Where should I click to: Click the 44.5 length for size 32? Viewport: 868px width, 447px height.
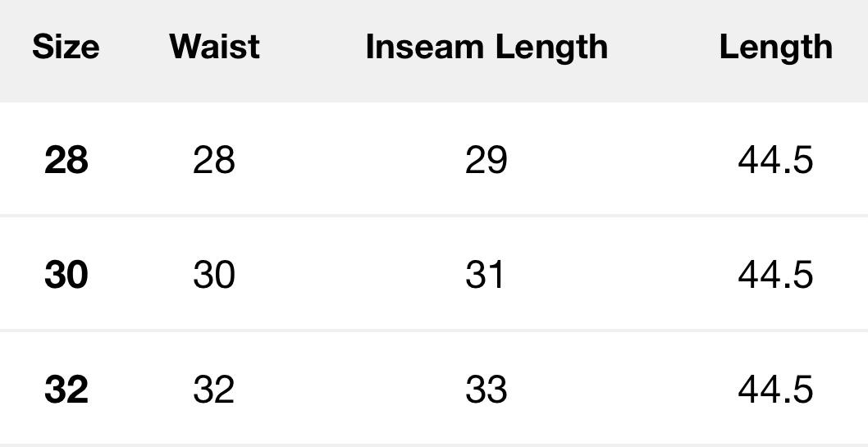pos(775,390)
